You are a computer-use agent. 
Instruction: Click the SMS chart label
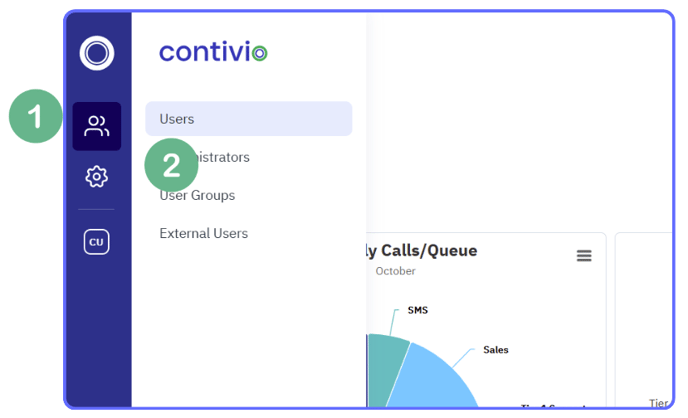pos(417,310)
